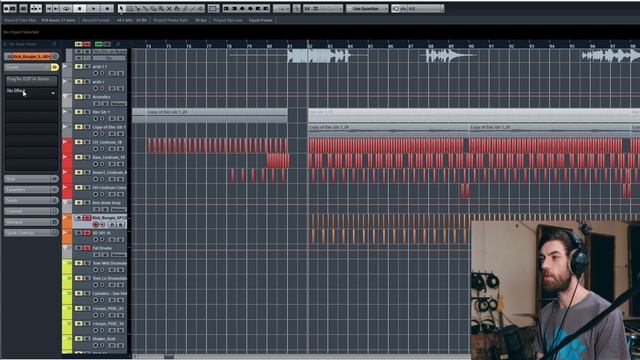
Task: Click the Project Pan Law field
Action: tap(243, 20)
